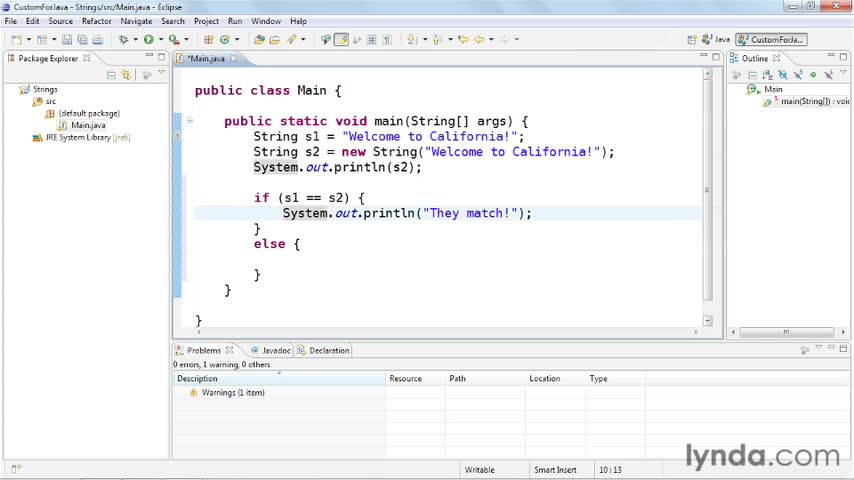This screenshot has height=480, width=854.
Task: Click the Outline horizontal scrollbar thumb
Action: [786, 332]
